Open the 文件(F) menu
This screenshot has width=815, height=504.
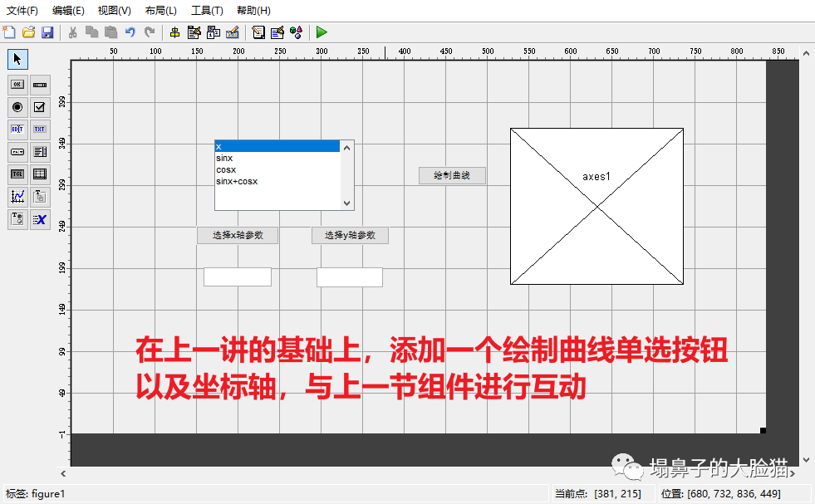tap(22, 11)
